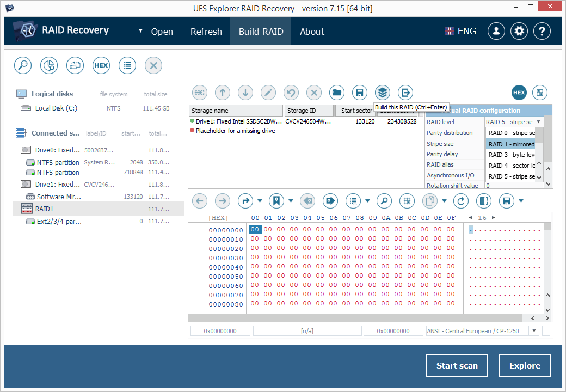Screen dimensions: 566x392
Task: Open settings with the gear icon
Action: [x=519, y=32]
